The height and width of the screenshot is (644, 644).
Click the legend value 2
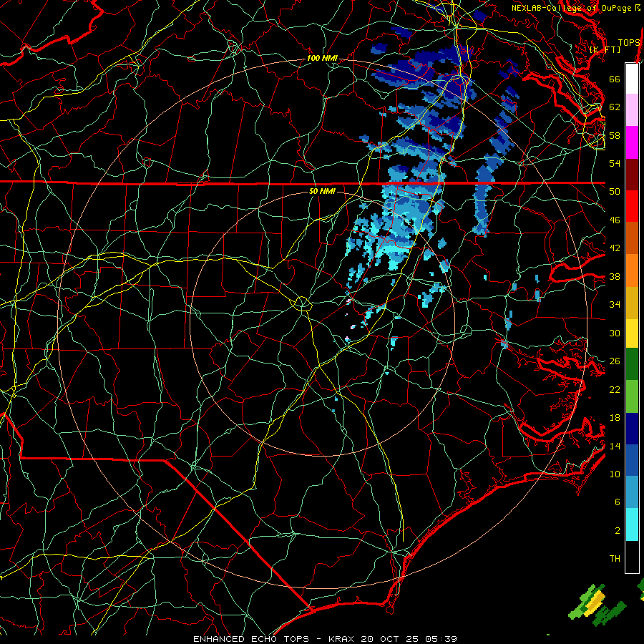coord(617,531)
